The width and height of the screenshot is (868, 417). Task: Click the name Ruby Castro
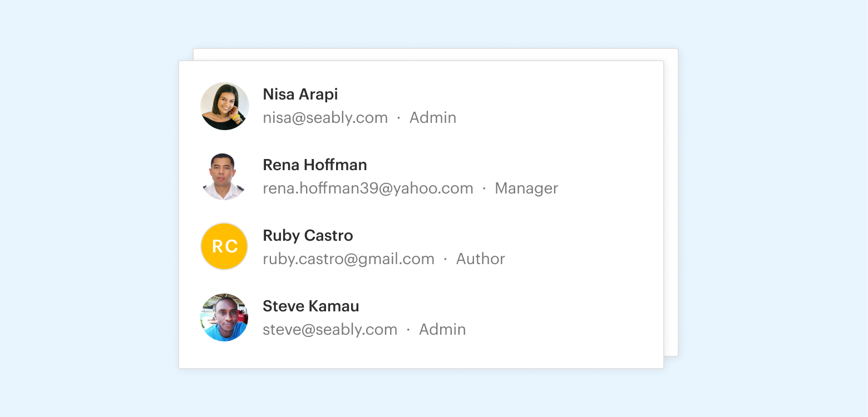[x=308, y=235]
